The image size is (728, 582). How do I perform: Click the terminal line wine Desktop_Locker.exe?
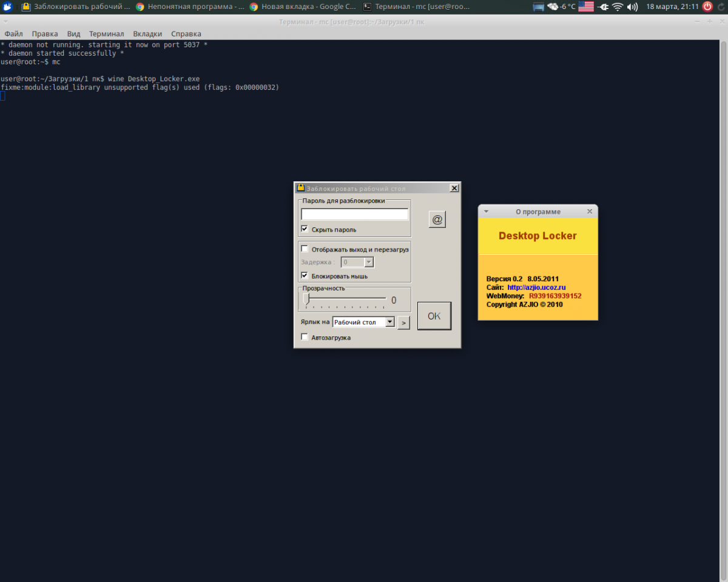[x=100, y=79]
